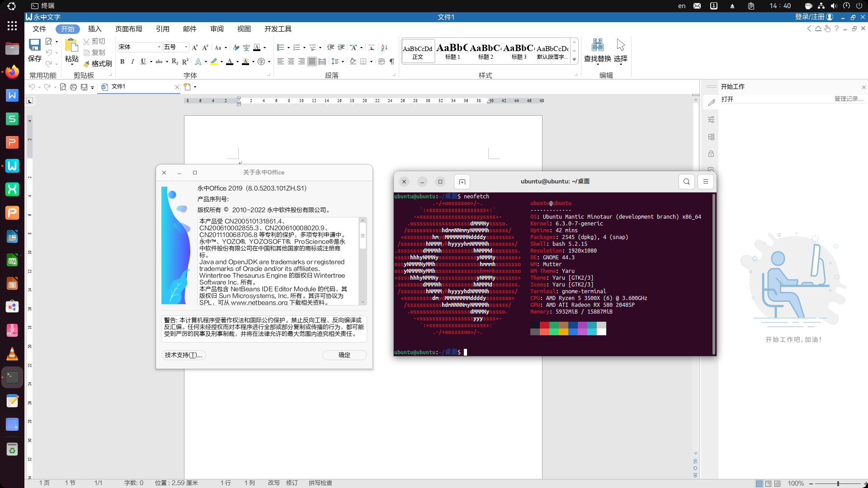Launch Firefox from the Ubuntu dock

(x=12, y=72)
